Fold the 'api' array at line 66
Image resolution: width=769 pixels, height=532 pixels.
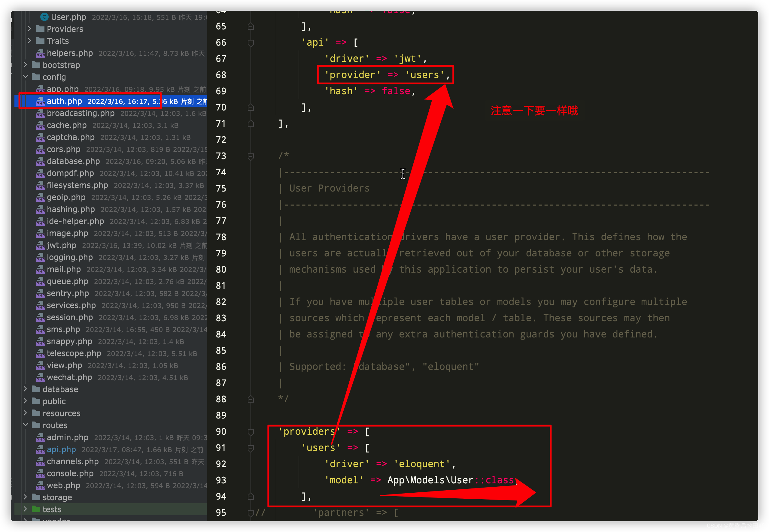click(x=251, y=43)
